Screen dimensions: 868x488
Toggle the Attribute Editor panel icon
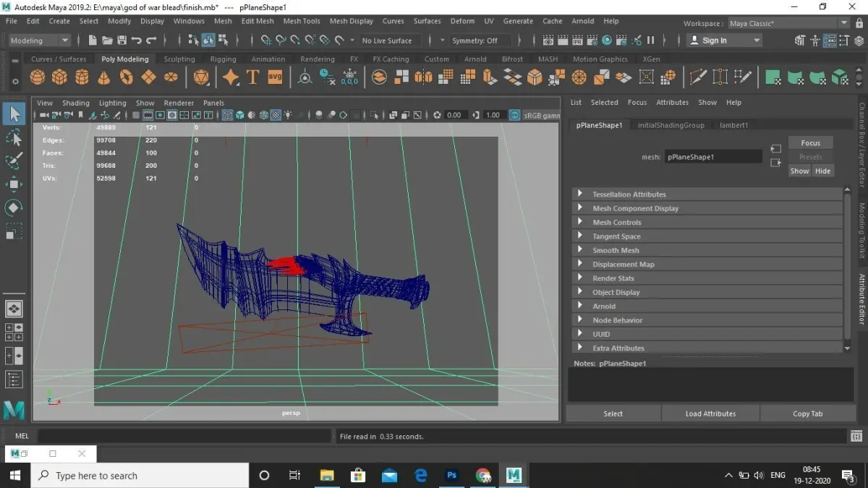(x=829, y=40)
